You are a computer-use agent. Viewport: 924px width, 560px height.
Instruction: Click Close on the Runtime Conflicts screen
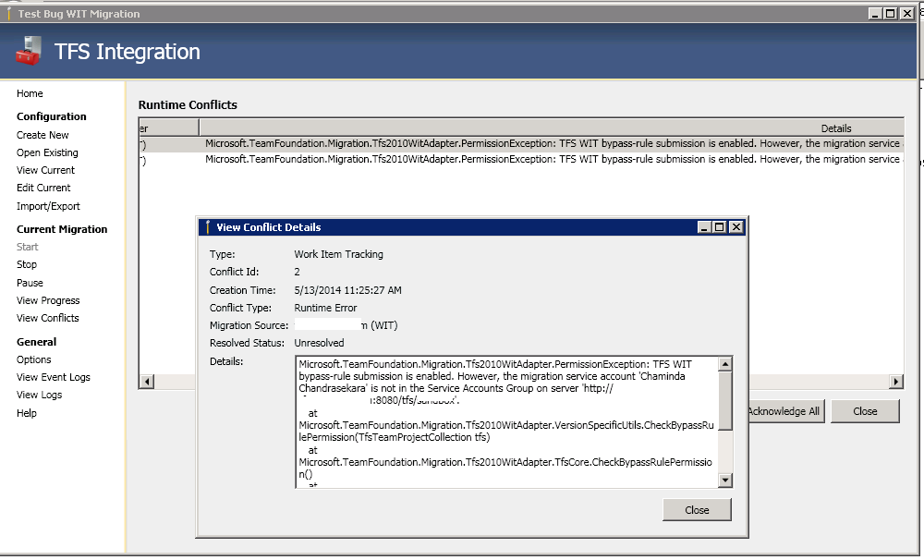(x=865, y=411)
